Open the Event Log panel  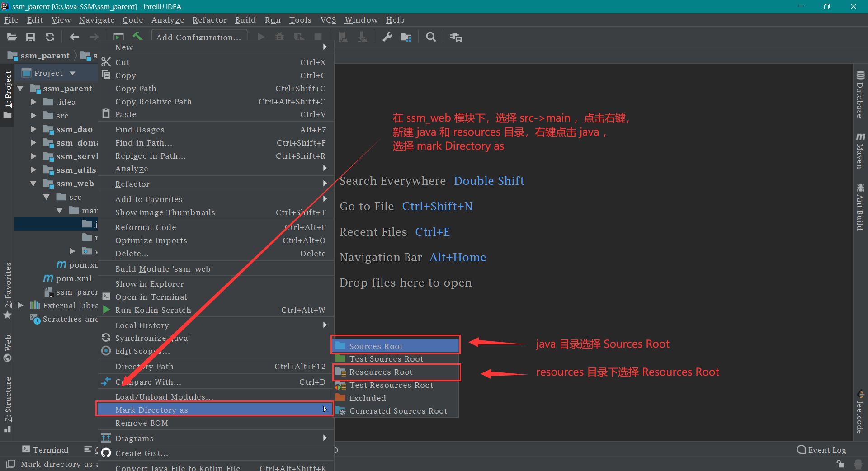click(x=821, y=450)
